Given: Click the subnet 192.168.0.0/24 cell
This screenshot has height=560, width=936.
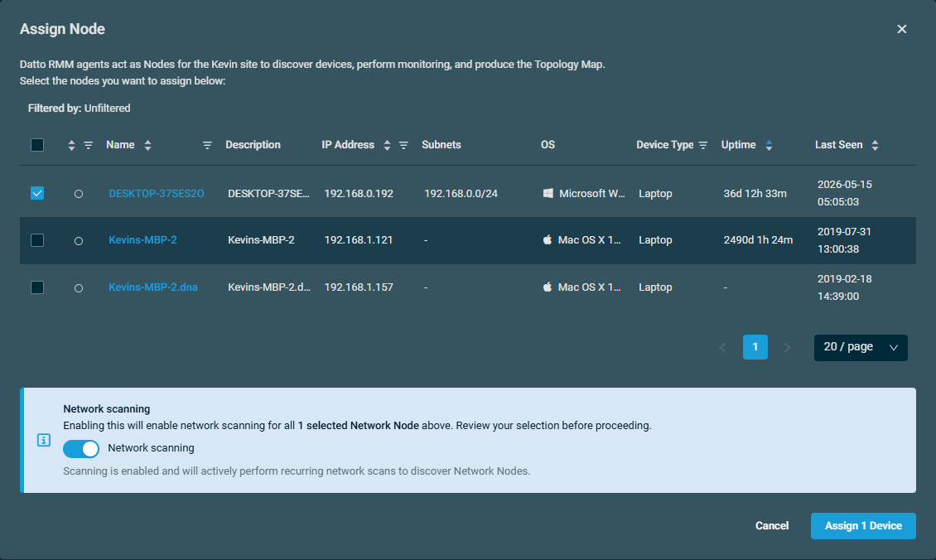Looking at the screenshot, I should [461, 194].
